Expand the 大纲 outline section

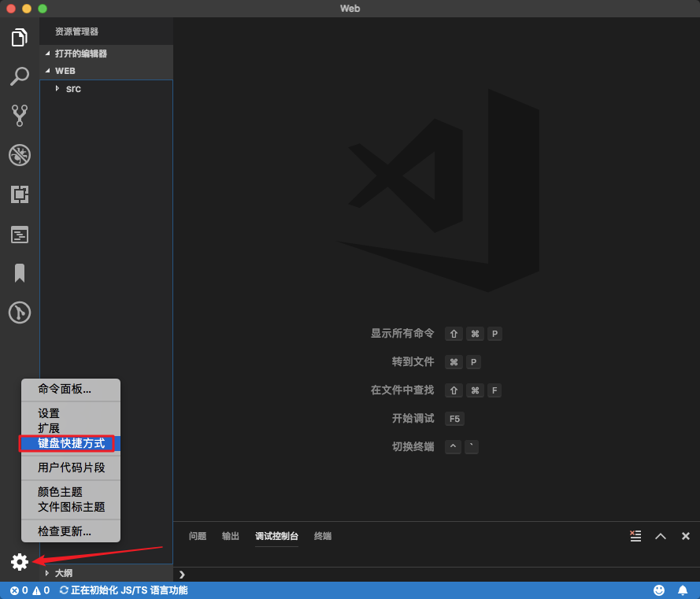pos(63,573)
